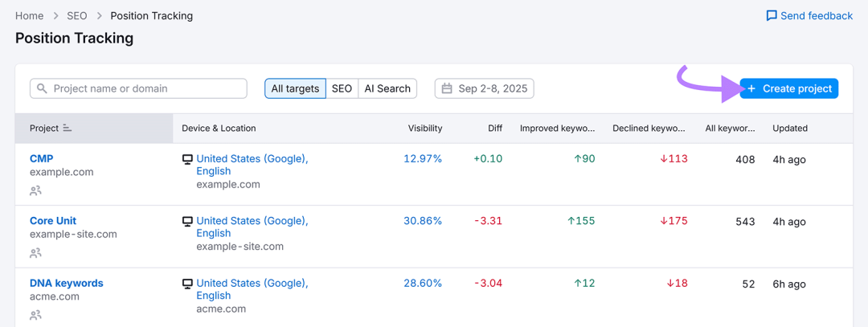Click the shared users icon under CMP
The image size is (868, 327).
35,191
